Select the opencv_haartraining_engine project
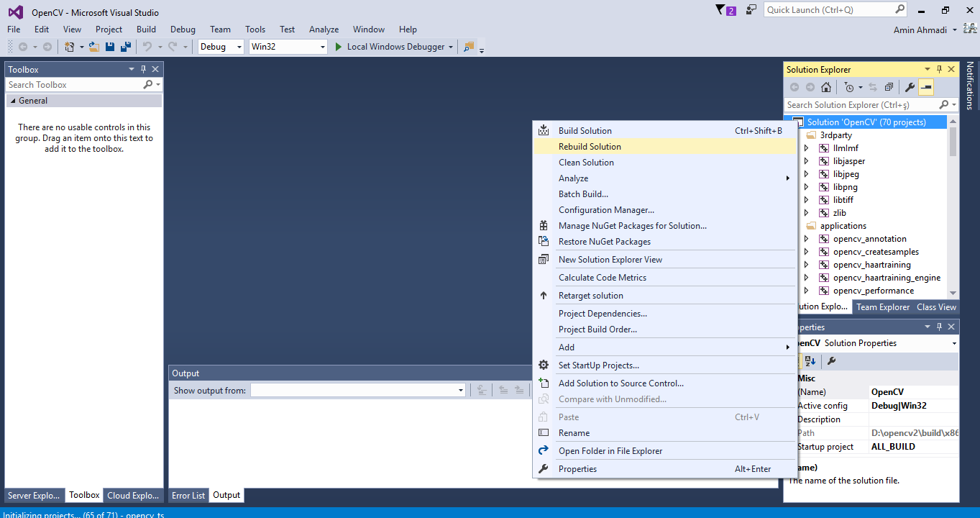Screen dimensions: 980x518 point(887,278)
